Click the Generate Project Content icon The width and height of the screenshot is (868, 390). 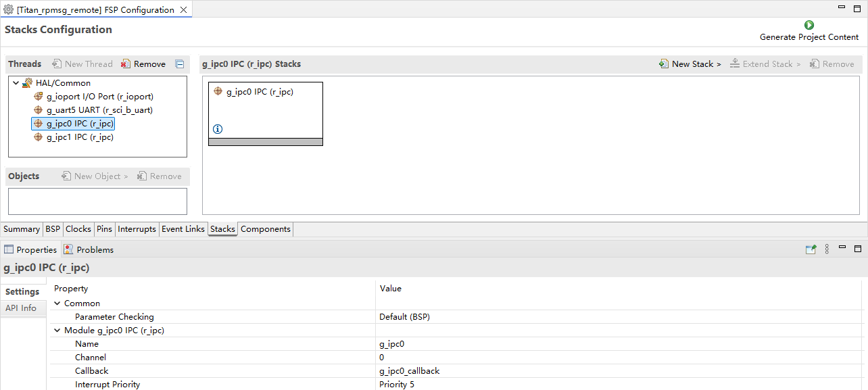[x=809, y=25]
